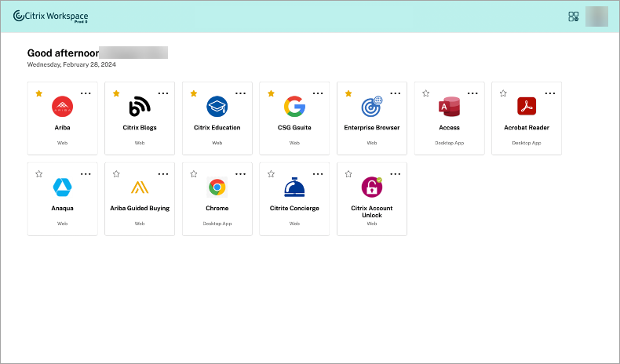Click the Citrix Blogs label

click(x=140, y=128)
